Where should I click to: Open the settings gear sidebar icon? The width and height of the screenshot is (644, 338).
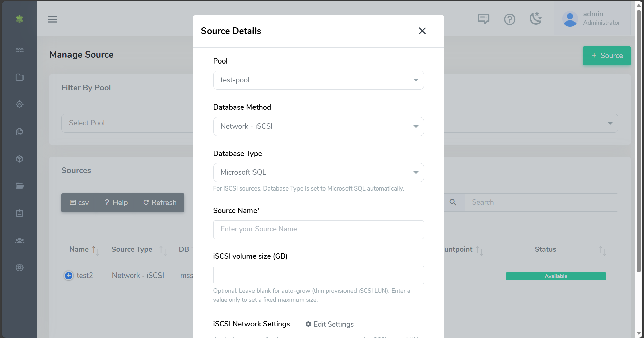point(19,268)
